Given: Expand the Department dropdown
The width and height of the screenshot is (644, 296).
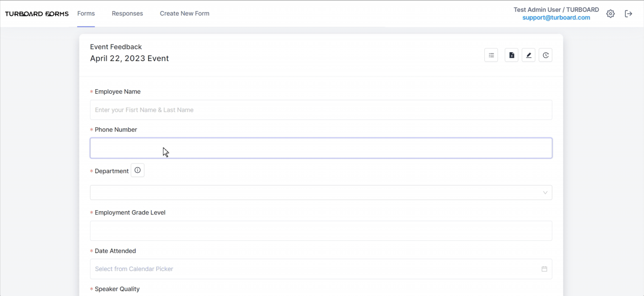Looking at the screenshot, I should [321, 192].
